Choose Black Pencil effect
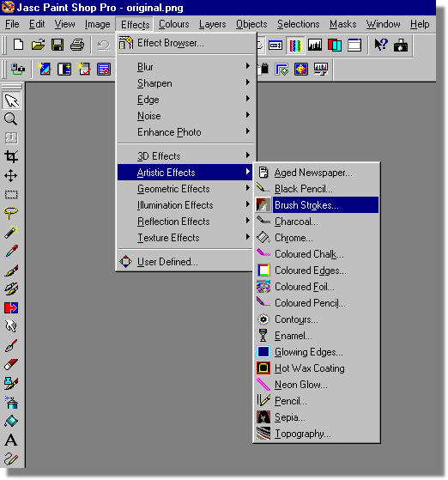This screenshot has width=448, height=480. (x=317, y=189)
